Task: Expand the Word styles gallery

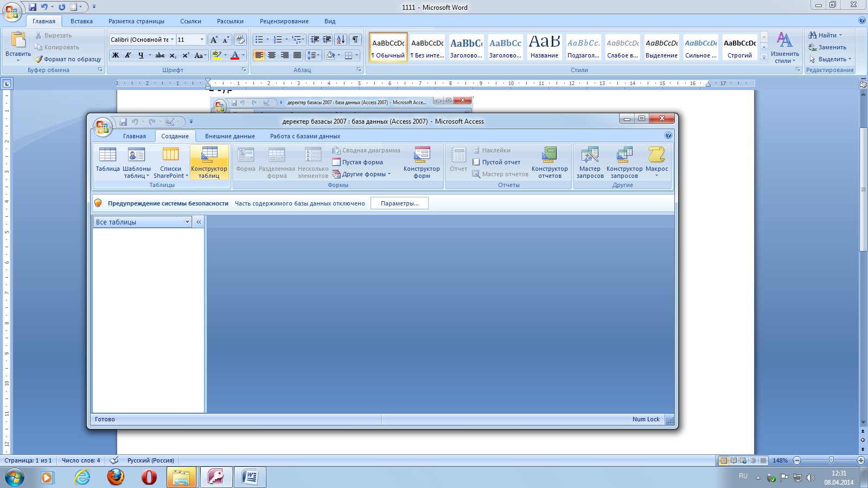Action: click(x=764, y=57)
